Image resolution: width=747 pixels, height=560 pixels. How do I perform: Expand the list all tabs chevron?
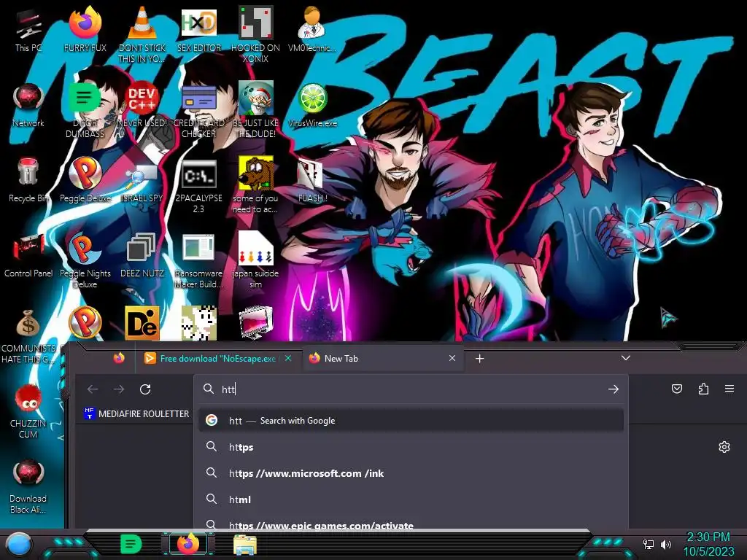coord(625,358)
